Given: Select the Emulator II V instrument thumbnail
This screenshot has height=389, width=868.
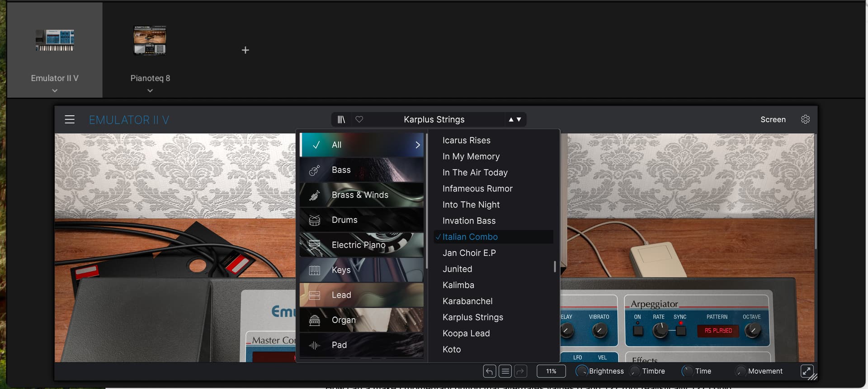Looking at the screenshot, I should (55, 40).
